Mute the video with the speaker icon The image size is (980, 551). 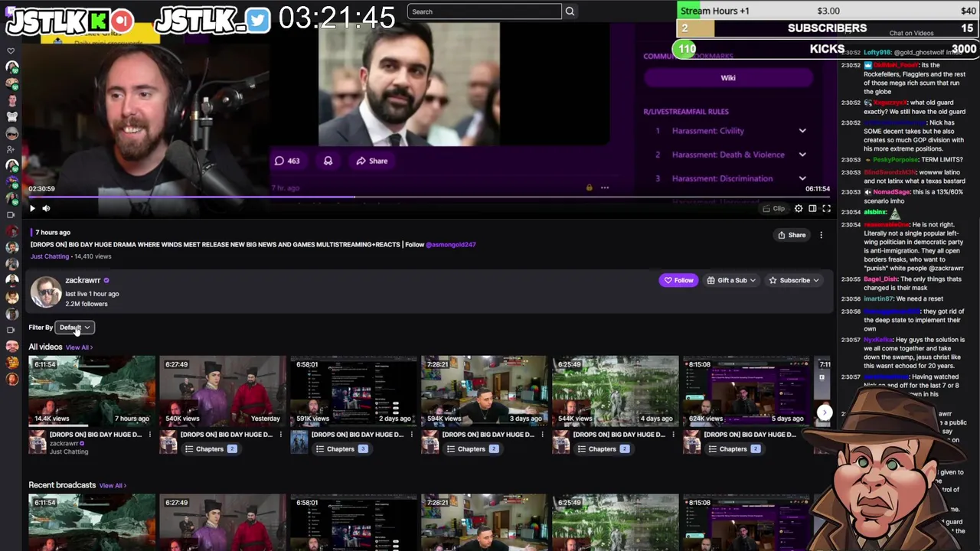[x=46, y=208]
